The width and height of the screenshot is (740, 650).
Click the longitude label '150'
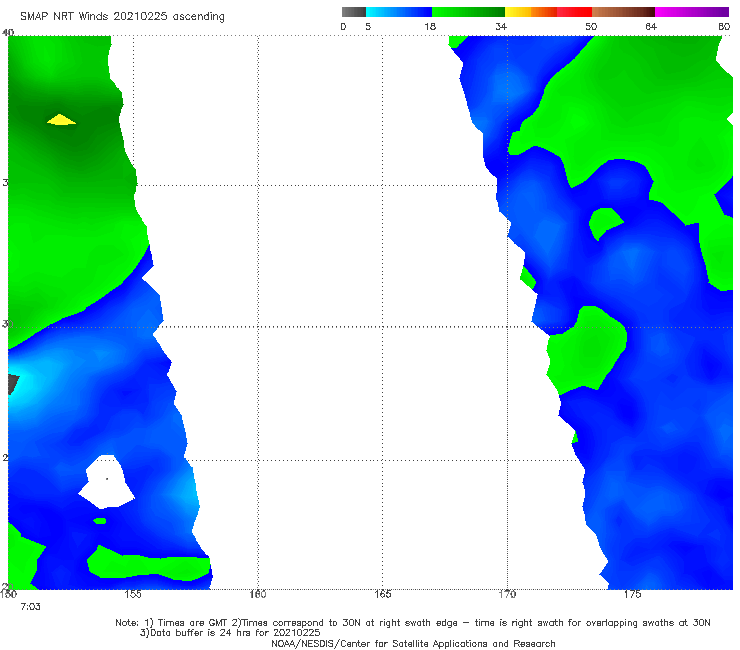(8, 594)
